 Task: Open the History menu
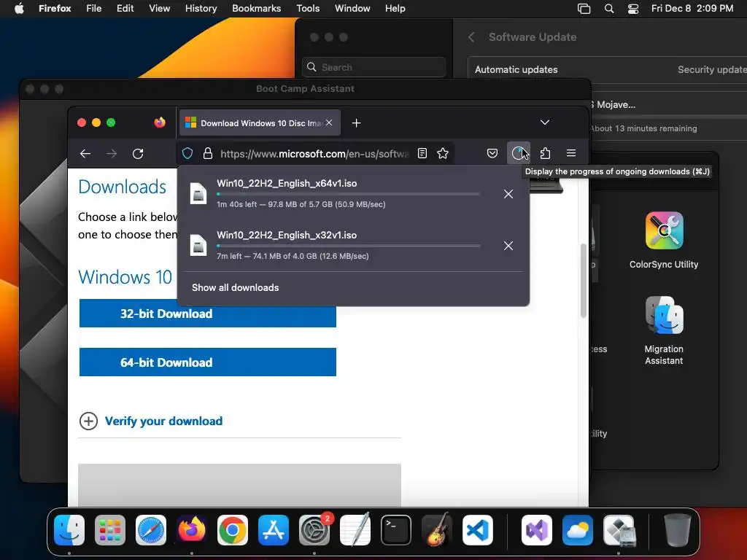201,9
